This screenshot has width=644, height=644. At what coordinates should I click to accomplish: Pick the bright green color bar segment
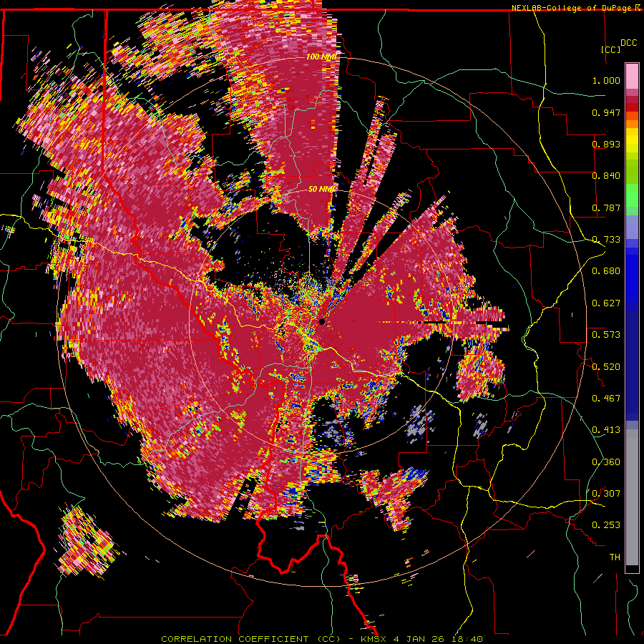(x=632, y=195)
